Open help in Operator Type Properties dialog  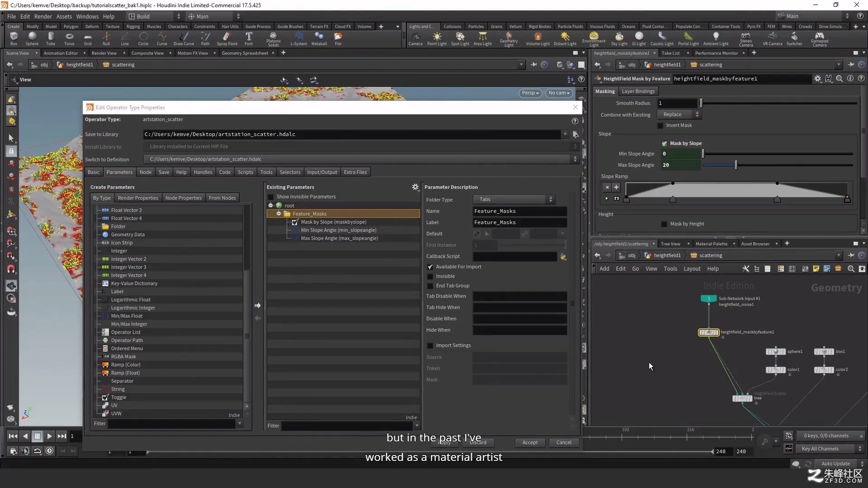tap(575, 121)
